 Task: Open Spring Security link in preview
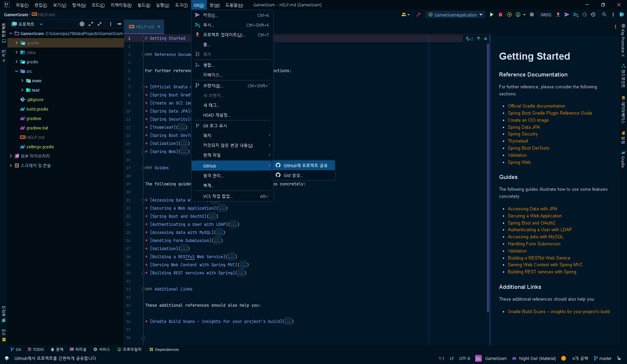[522, 134]
